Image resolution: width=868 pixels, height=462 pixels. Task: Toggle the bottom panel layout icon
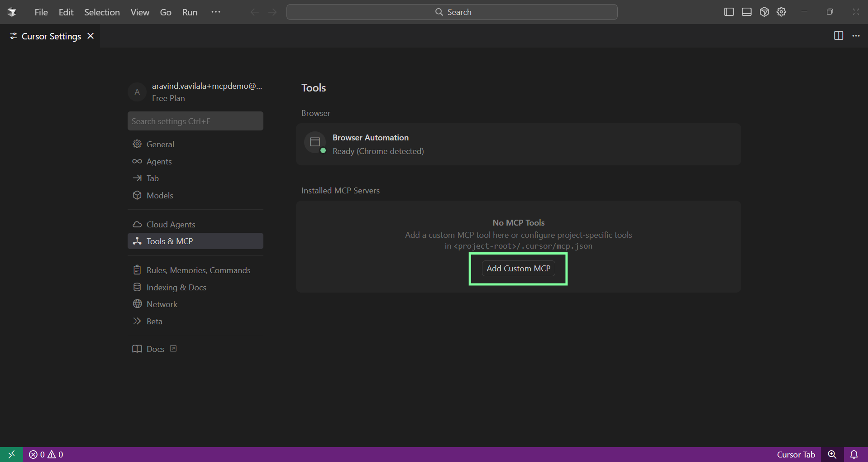point(746,12)
